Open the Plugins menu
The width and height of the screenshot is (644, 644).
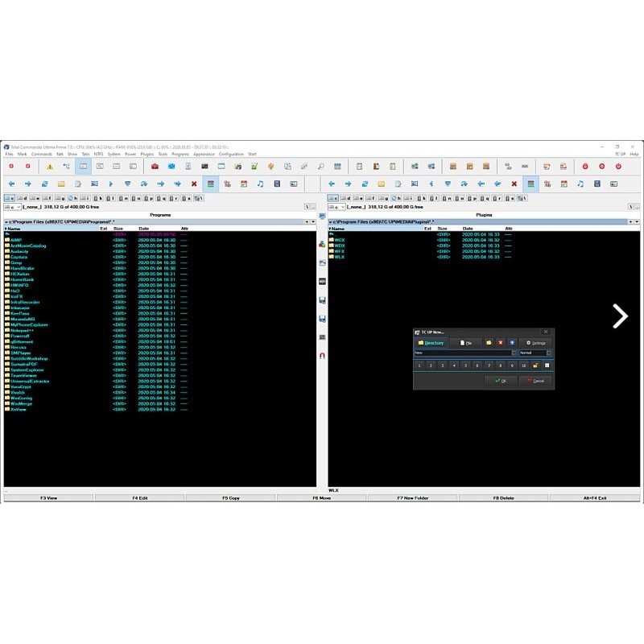pos(147,154)
